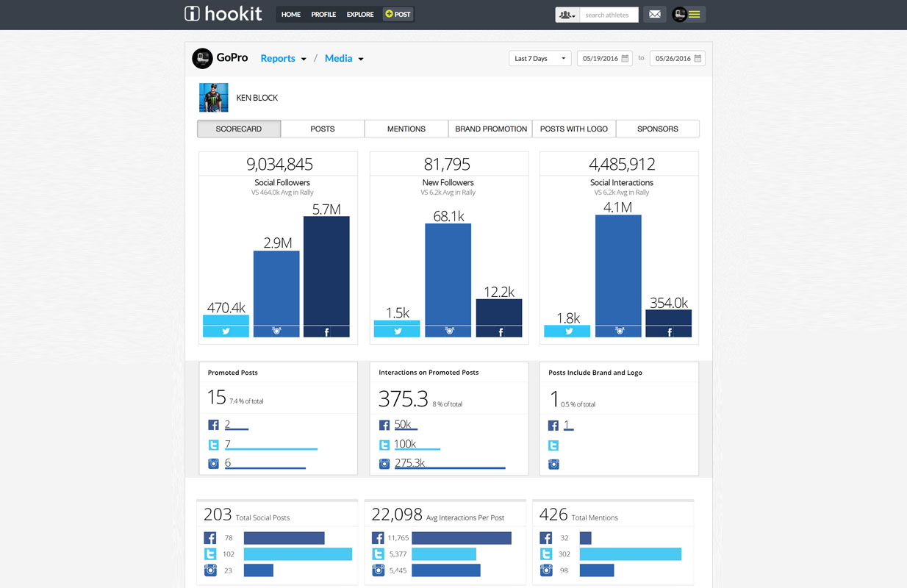Select the Sponsors tab
This screenshot has height=588, width=907.
[x=657, y=129]
